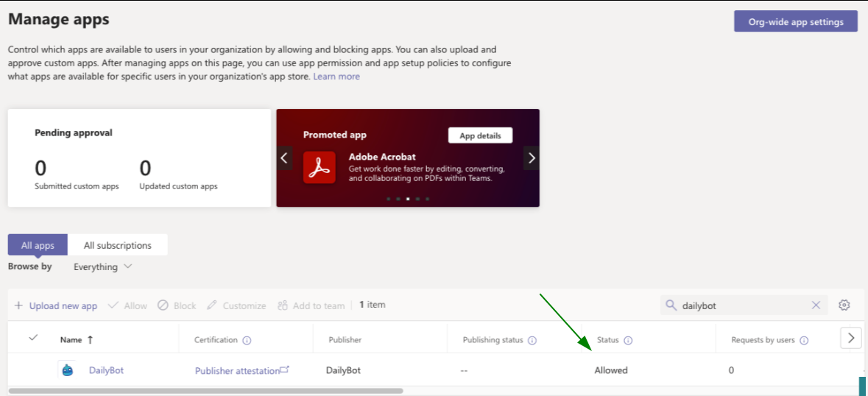Click the DailyBot app icon in the row

(68, 370)
